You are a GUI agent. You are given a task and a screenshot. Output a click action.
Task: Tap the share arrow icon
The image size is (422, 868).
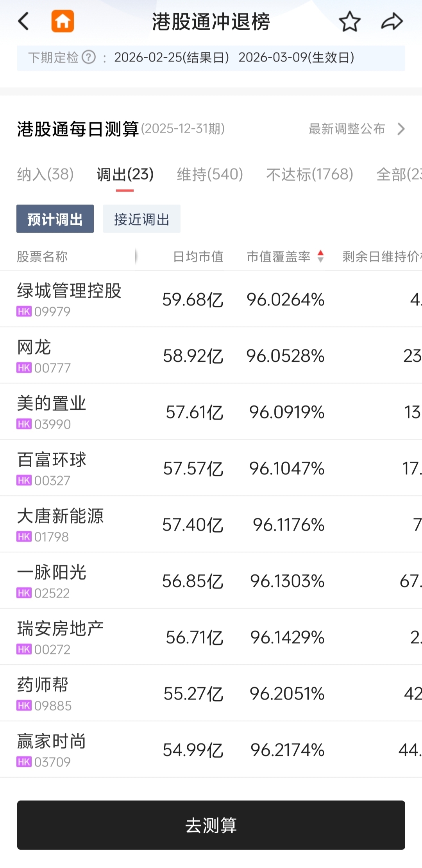coord(392,22)
